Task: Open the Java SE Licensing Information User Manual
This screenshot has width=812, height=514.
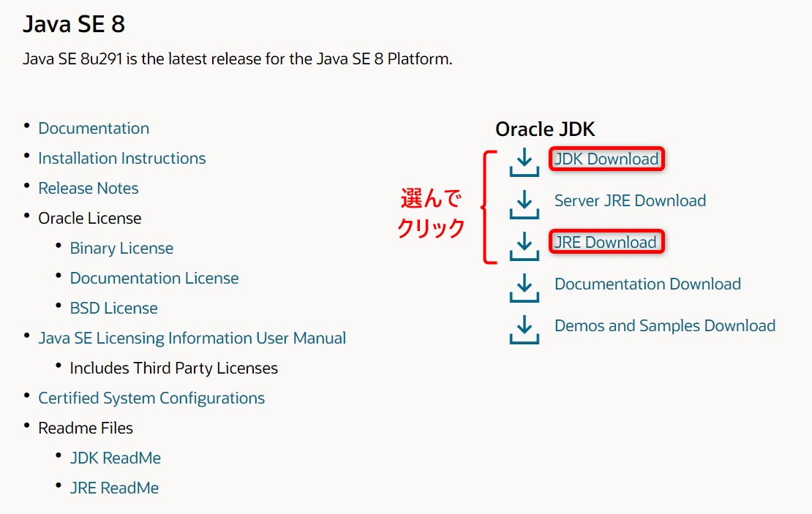Action: 192,338
